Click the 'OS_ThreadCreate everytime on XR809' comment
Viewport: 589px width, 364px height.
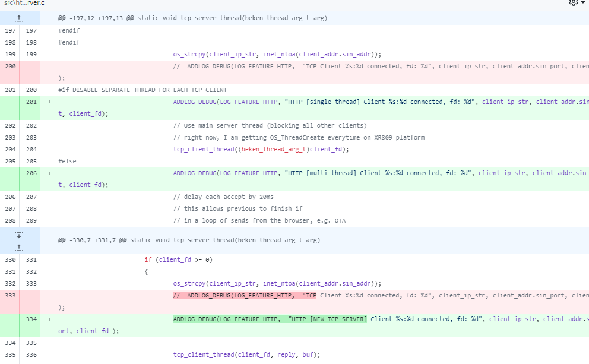(299, 138)
